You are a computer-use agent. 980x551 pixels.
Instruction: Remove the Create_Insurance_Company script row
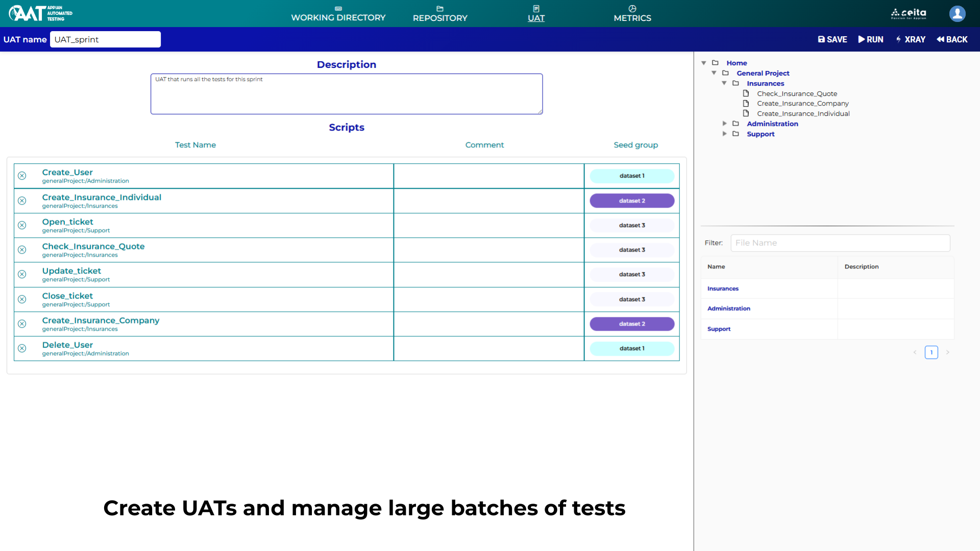coord(22,323)
